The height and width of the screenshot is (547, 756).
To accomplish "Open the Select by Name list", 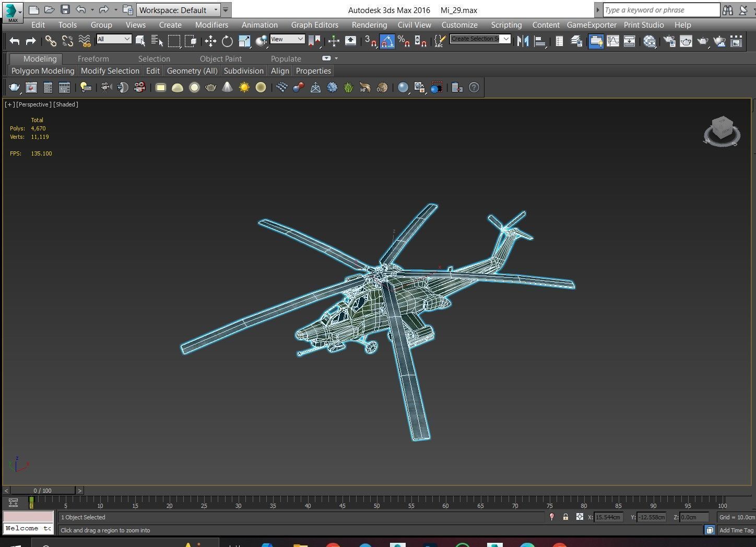I will (157, 41).
